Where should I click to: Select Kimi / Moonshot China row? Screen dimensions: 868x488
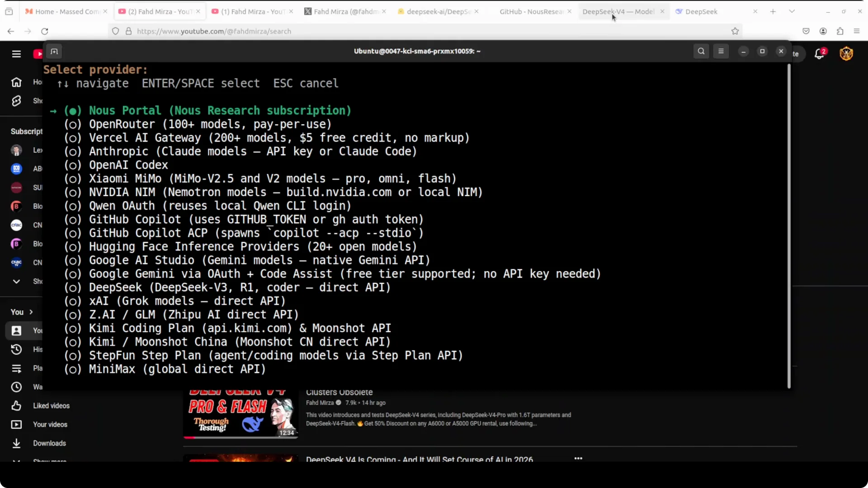tap(227, 342)
